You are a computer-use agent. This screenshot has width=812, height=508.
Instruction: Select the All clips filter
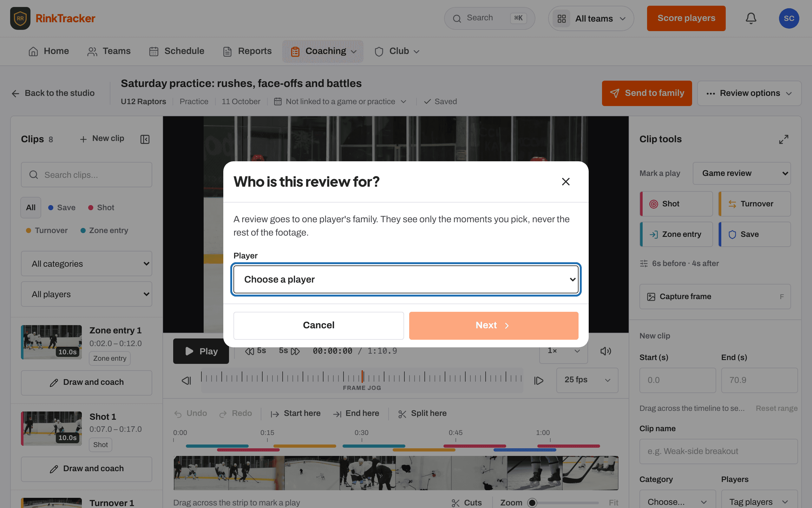click(31, 208)
